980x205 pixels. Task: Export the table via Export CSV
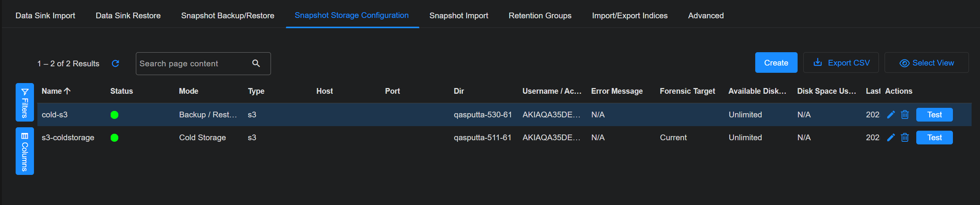(841, 63)
